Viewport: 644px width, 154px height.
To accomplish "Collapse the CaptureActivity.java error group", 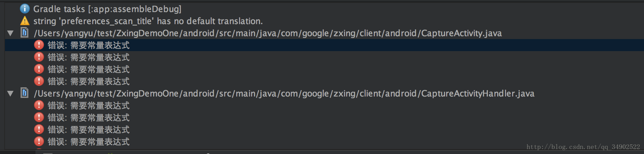I will coord(10,33).
